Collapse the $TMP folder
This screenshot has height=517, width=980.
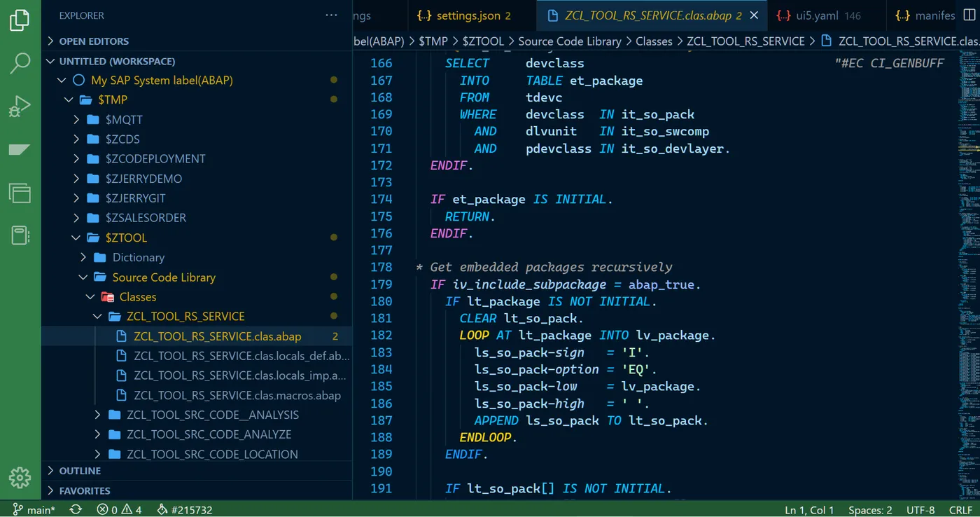[x=69, y=100]
